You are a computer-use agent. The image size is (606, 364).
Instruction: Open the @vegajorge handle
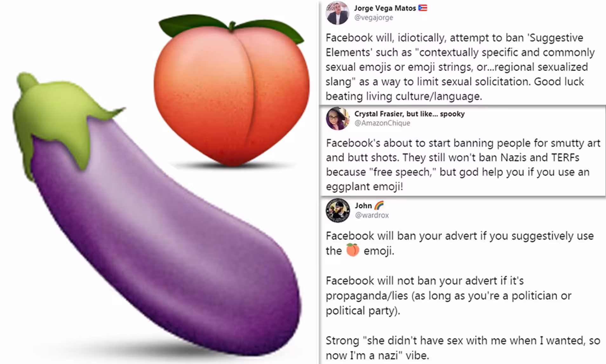(x=374, y=17)
